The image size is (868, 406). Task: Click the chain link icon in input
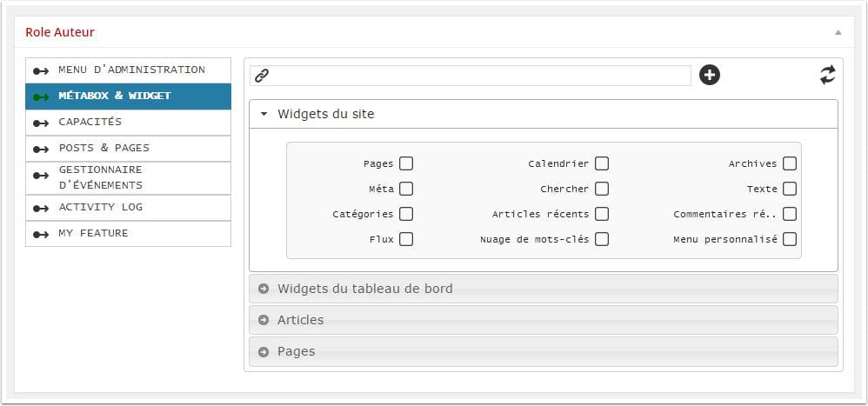coord(261,76)
